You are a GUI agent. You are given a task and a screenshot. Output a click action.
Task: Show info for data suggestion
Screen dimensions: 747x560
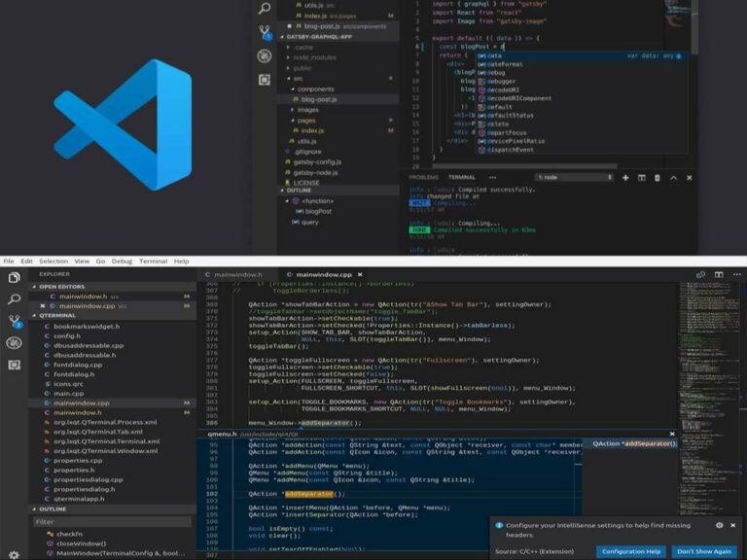coord(679,55)
